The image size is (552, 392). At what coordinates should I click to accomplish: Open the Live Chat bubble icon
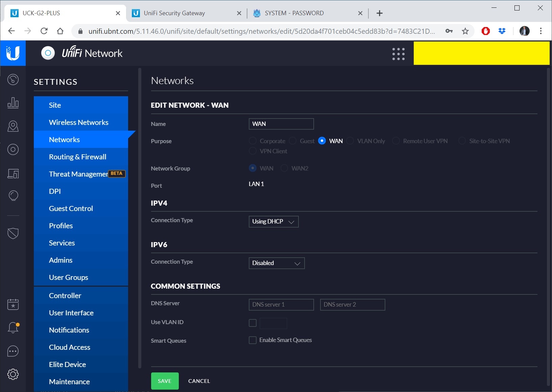(13, 351)
